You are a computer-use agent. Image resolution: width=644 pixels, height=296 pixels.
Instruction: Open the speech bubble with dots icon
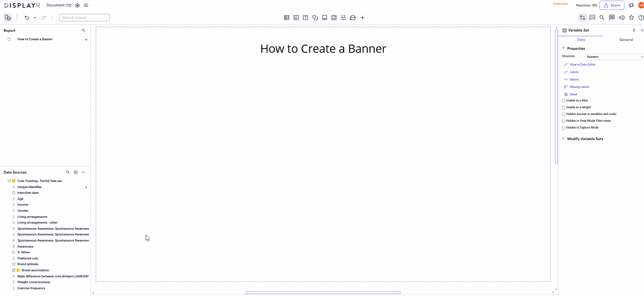tap(592, 18)
